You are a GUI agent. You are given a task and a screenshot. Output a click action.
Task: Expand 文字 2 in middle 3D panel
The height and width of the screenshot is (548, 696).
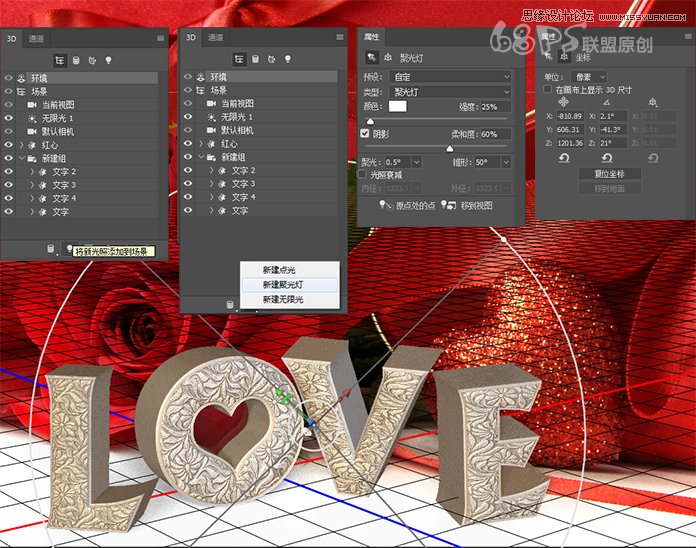pyautogui.click(x=211, y=170)
